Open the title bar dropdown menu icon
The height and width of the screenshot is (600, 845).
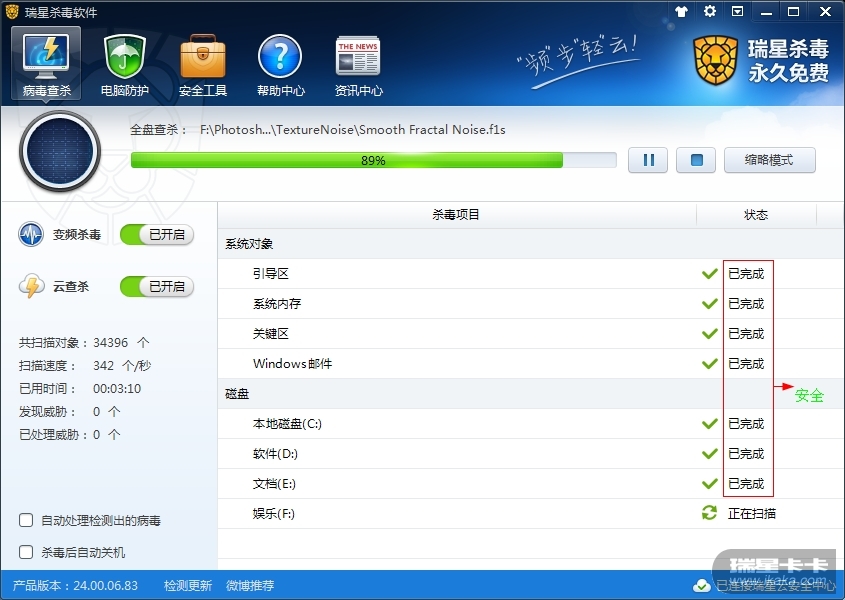point(737,11)
